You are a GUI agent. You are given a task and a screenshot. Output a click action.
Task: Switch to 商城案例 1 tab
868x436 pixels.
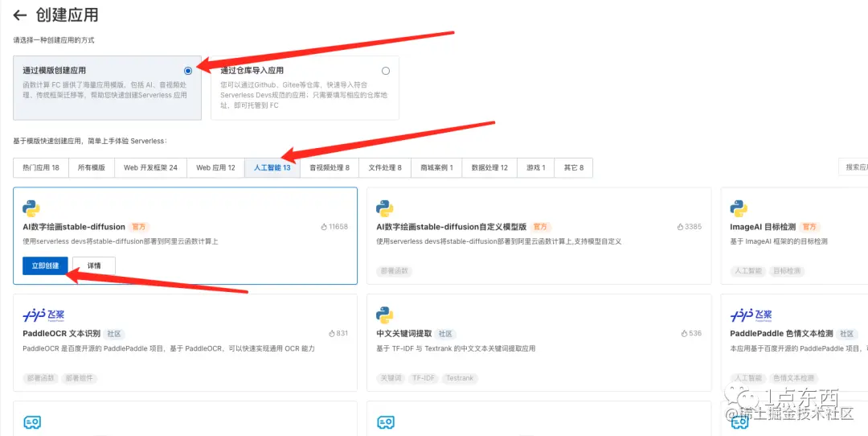pos(436,167)
